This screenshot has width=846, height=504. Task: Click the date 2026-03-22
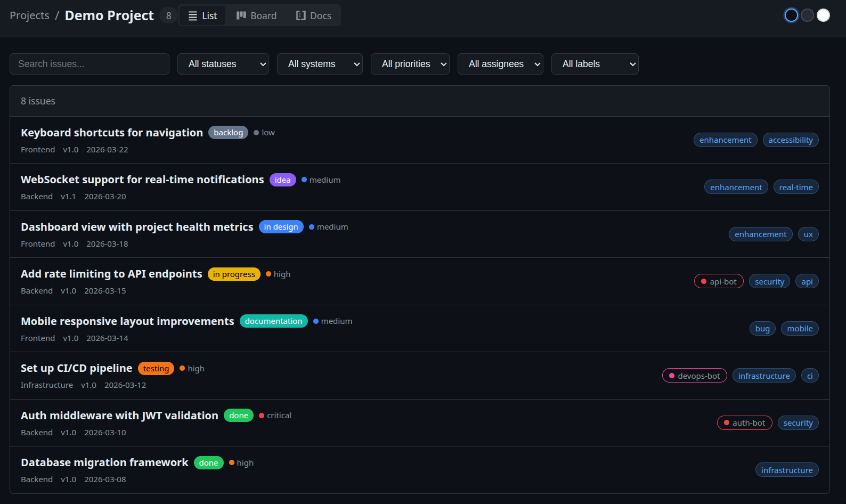tap(107, 150)
